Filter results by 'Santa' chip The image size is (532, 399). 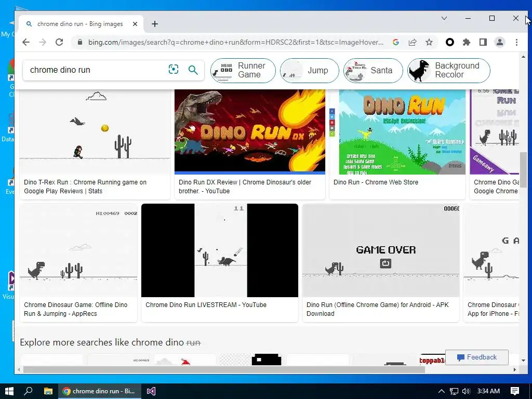pyautogui.click(x=373, y=70)
